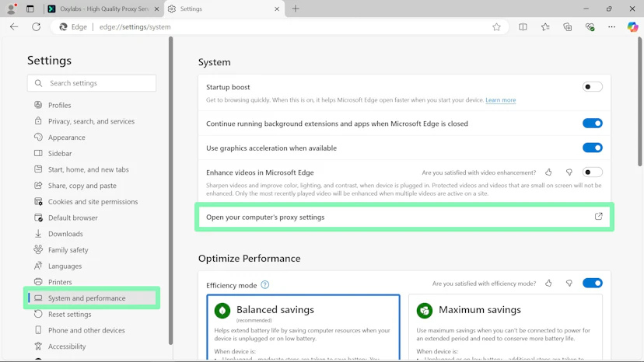The height and width of the screenshot is (362, 644).
Task: Select the Balanced savings option
Action: 303,327
